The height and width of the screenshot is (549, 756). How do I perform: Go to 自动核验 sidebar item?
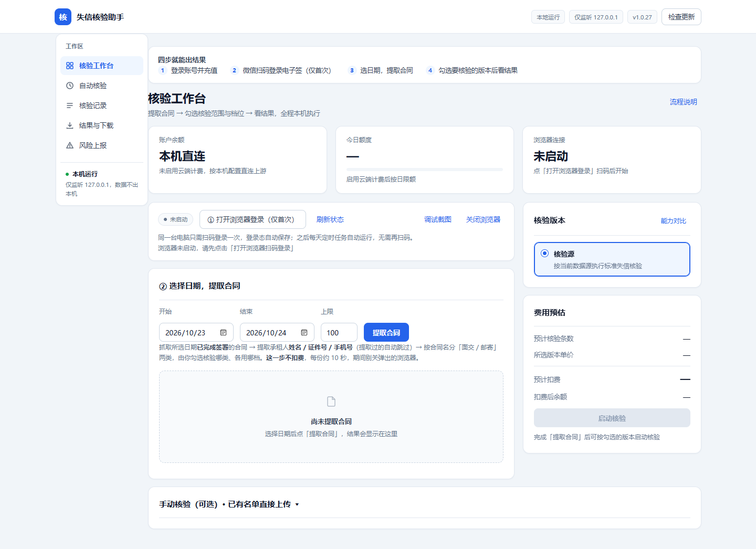point(102,86)
